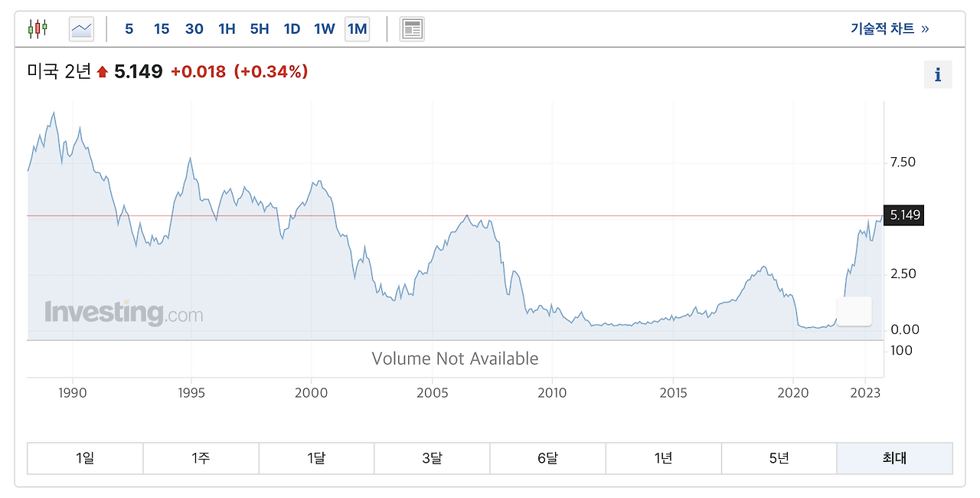This screenshot has height=498, width=980.
Task: Select the 1H interval
Action: [227, 29]
